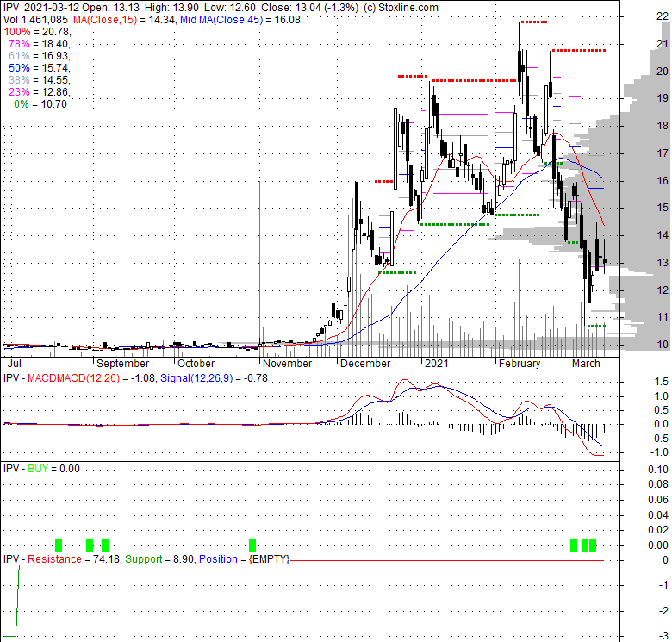Click the green BUY marker below November
This screenshot has width=672, height=642.
(252, 545)
